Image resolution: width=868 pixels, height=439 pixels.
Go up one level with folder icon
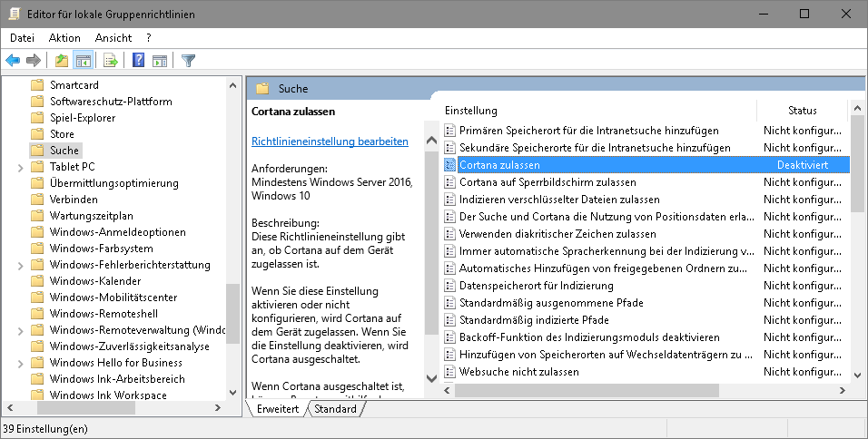(x=61, y=61)
